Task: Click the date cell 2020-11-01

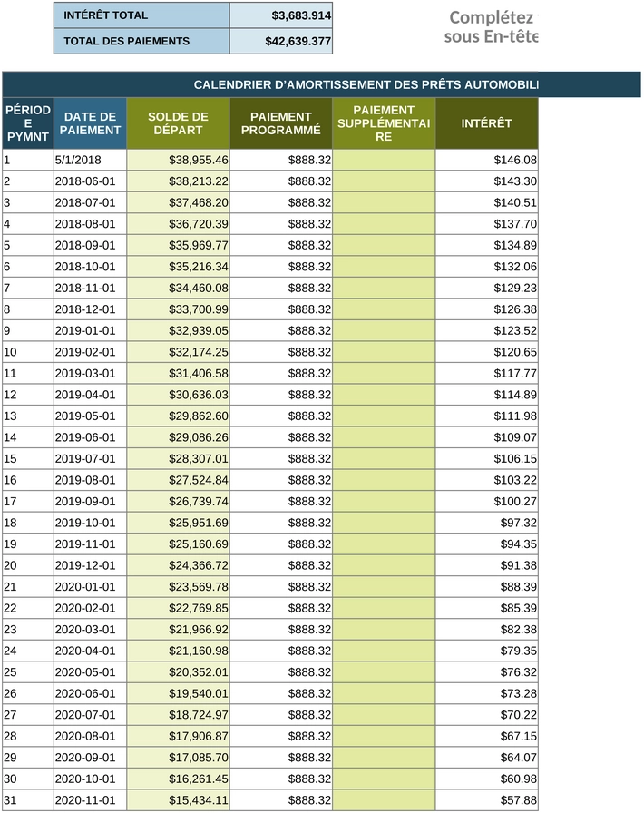Action: (x=90, y=800)
